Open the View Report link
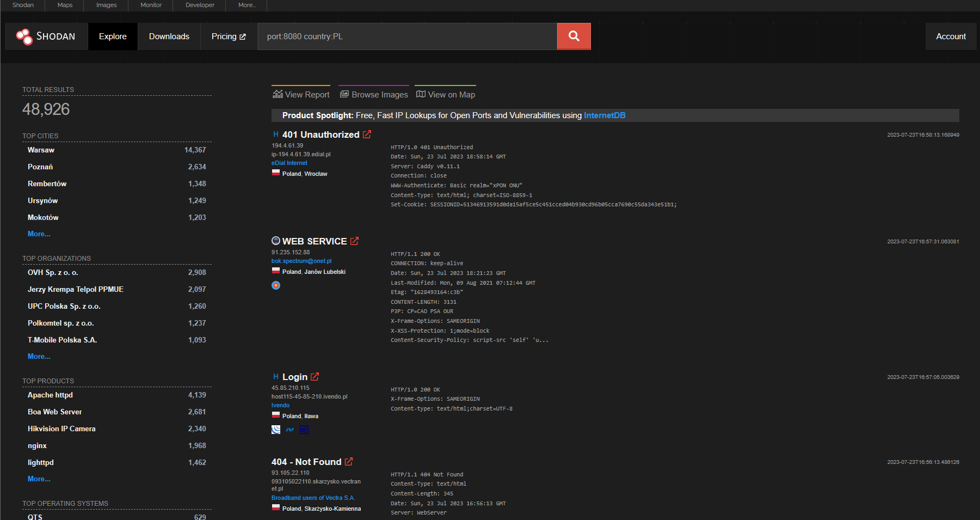Viewport: 980px width, 520px height. coord(301,94)
